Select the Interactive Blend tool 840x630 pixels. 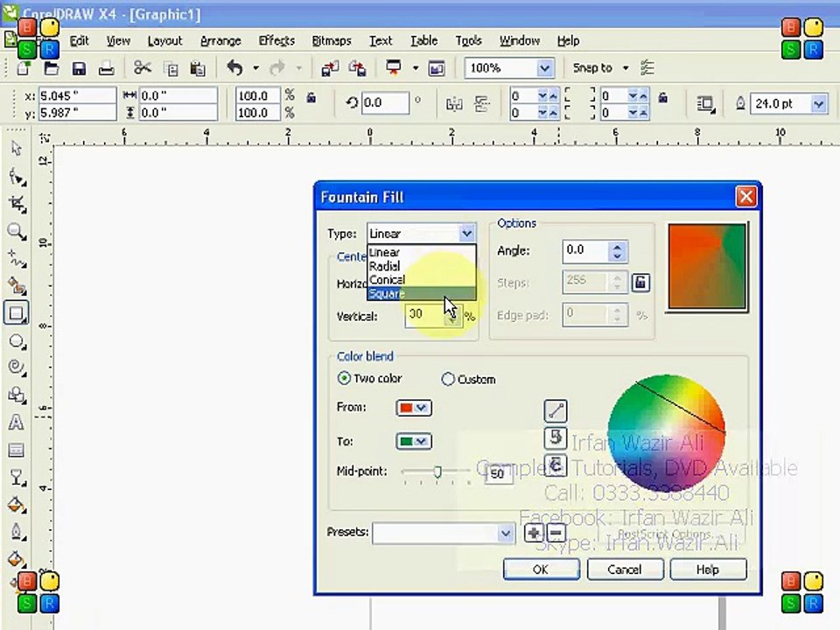[x=17, y=478]
